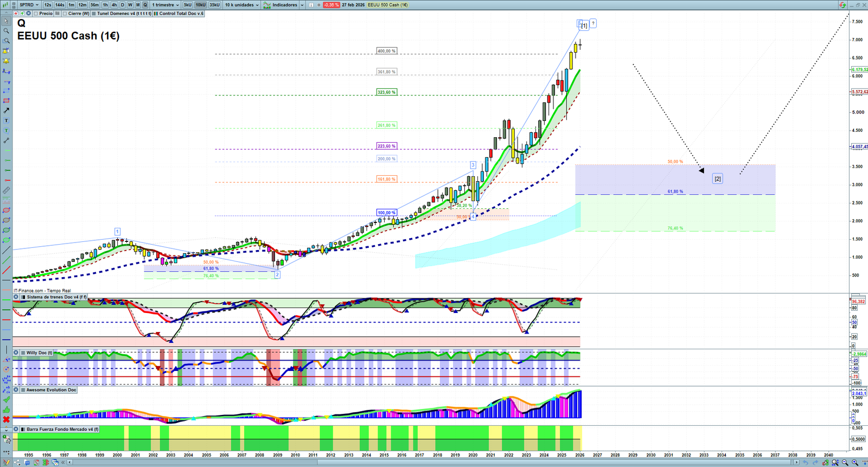This screenshot has width=868, height=467.
Task: Switch to the 56m timeframe
Action: 94,5
